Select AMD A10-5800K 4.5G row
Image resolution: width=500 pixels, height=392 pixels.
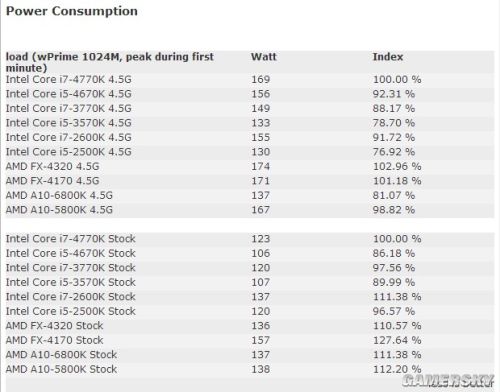250,210
